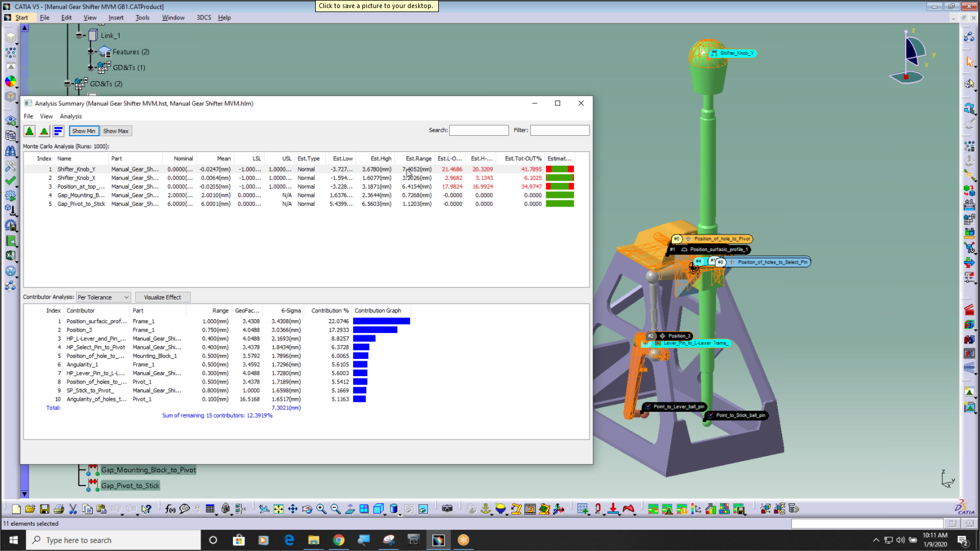Open Google Chrome from the taskbar

tap(339, 540)
